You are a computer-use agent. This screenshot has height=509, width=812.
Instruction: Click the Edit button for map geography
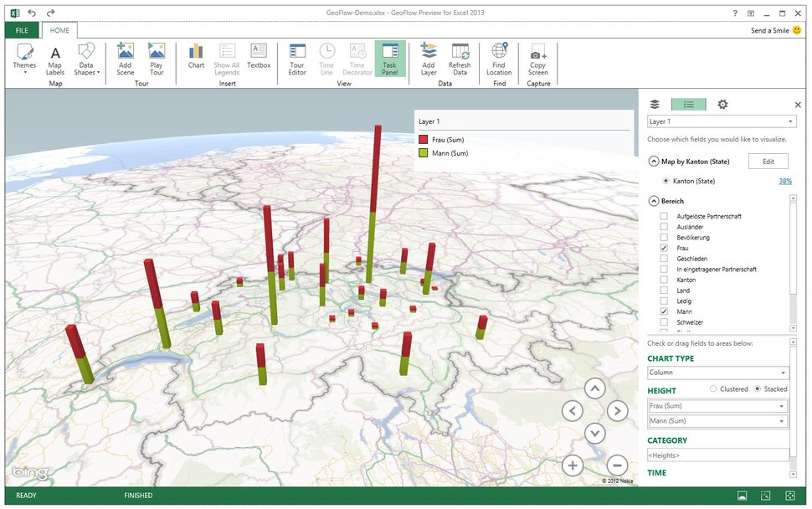coord(768,162)
